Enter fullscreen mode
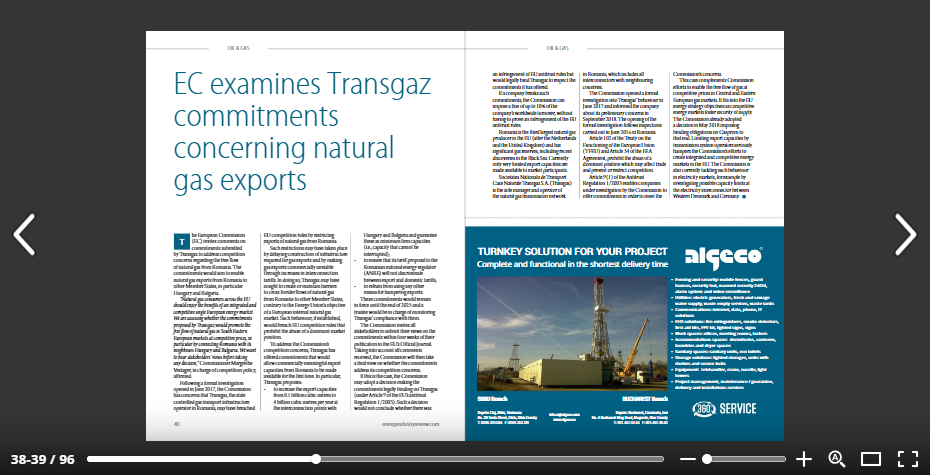This screenshot has height=475, width=930. pos(907,459)
